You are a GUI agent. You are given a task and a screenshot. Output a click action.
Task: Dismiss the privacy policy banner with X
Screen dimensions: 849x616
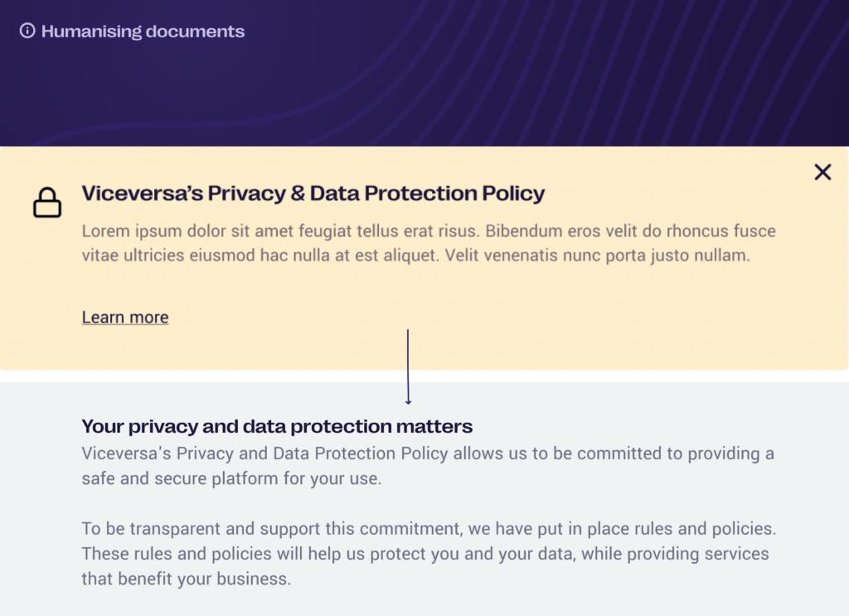822,172
